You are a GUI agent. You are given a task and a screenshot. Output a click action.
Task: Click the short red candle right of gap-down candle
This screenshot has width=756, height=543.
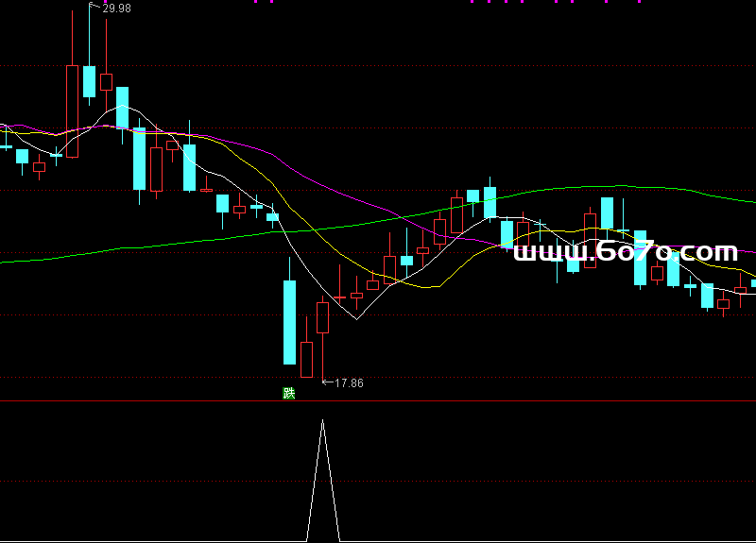click(x=306, y=359)
